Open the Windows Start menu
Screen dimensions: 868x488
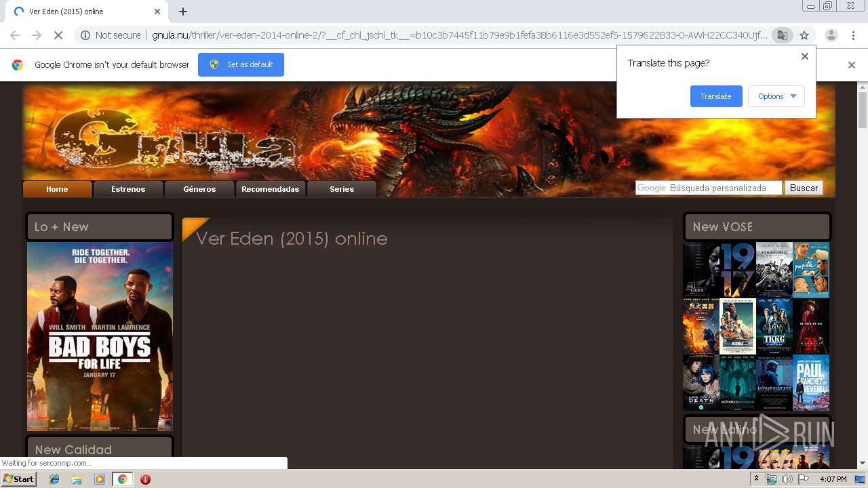(x=19, y=479)
